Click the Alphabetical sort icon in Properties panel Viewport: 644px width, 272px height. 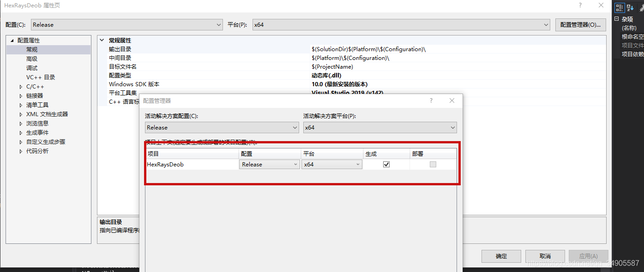(x=630, y=8)
